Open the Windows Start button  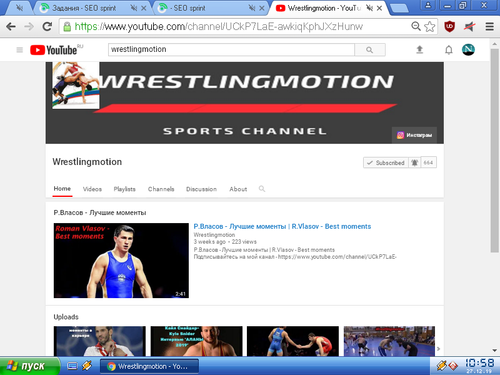(x=29, y=366)
